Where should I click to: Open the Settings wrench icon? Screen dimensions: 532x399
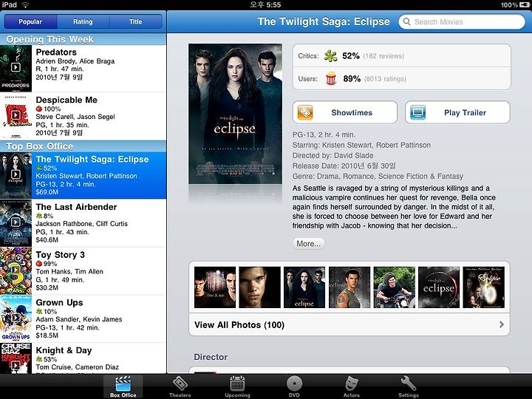(x=408, y=383)
